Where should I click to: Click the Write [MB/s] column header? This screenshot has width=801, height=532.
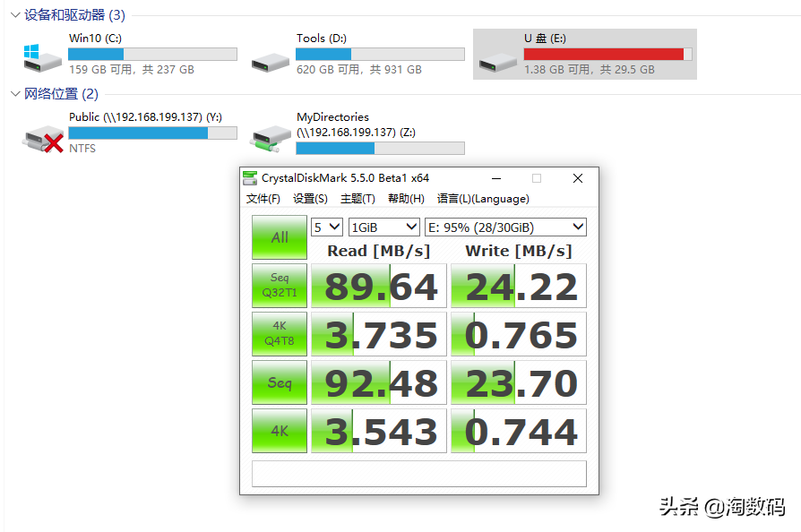click(x=519, y=251)
